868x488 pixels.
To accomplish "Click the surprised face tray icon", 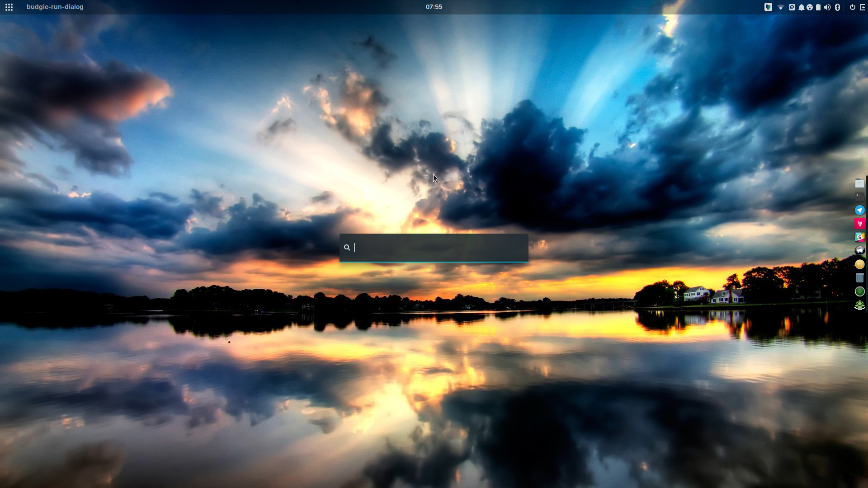I will [x=810, y=7].
